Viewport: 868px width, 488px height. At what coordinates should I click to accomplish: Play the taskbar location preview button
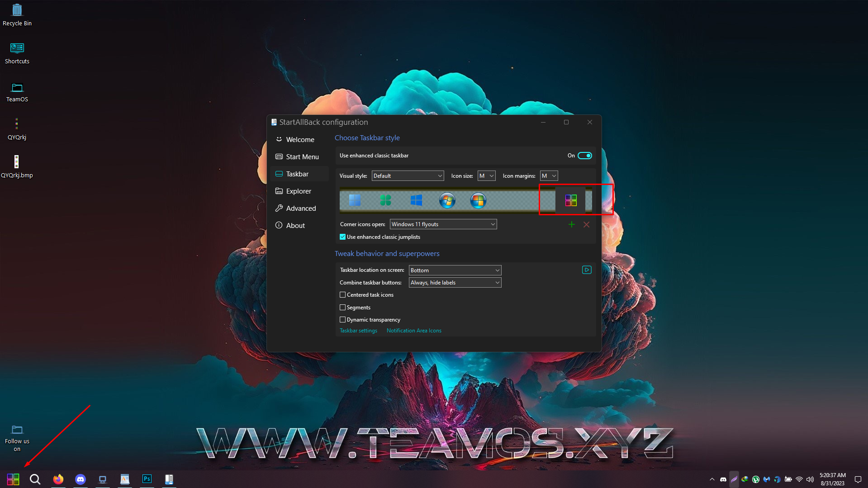pyautogui.click(x=587, y=270)
